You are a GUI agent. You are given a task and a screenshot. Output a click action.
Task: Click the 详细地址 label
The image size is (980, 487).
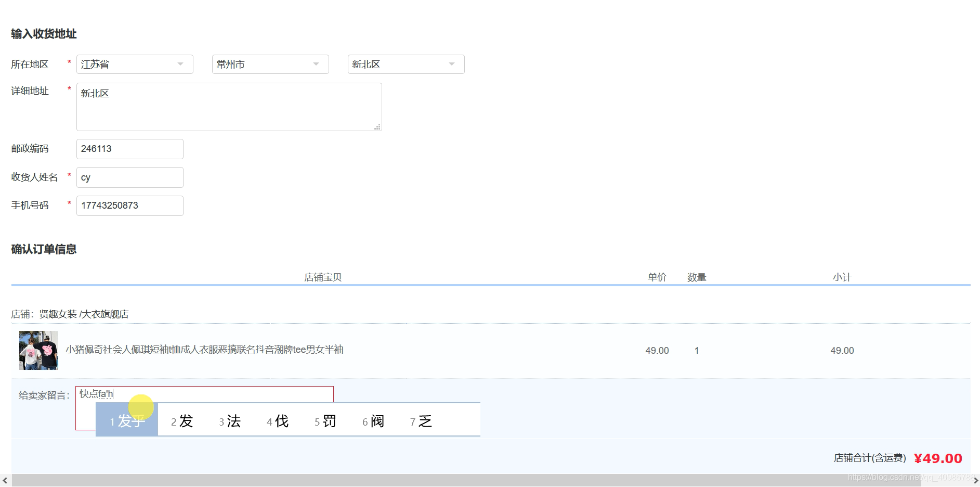[30, 91]
